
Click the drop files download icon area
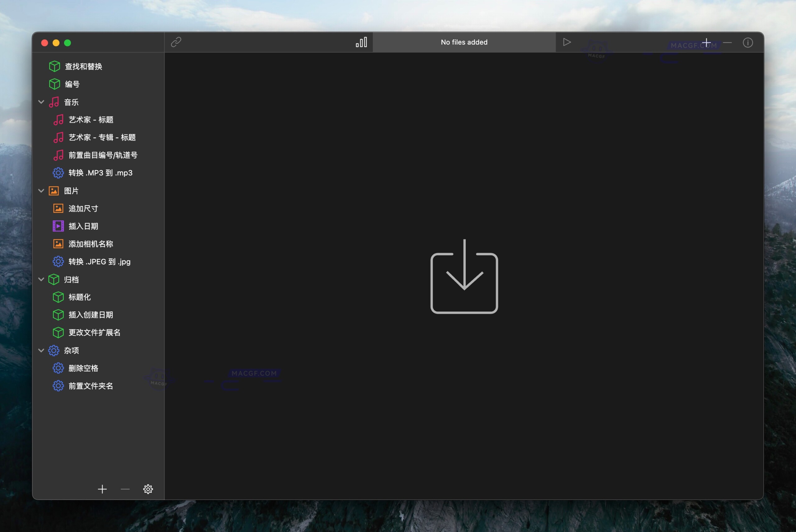(x=464, y=277)
